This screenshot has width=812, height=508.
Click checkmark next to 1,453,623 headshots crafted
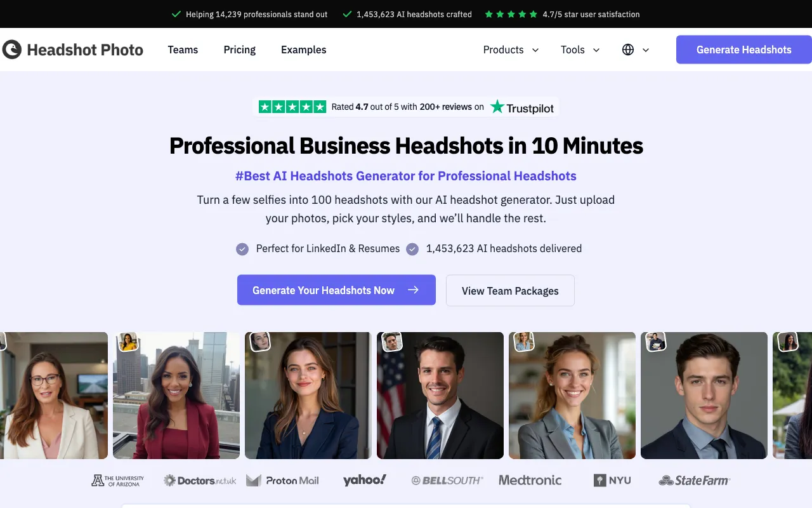347,14
